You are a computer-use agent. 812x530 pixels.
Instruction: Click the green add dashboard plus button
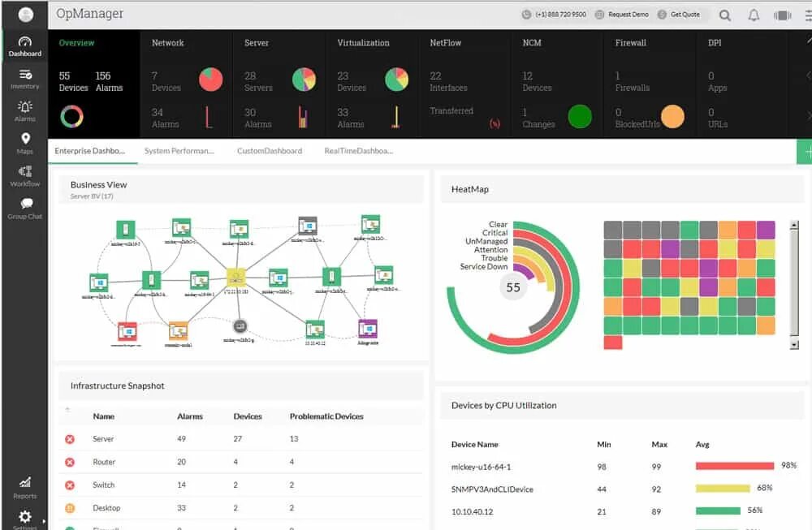tap(804, 152)
